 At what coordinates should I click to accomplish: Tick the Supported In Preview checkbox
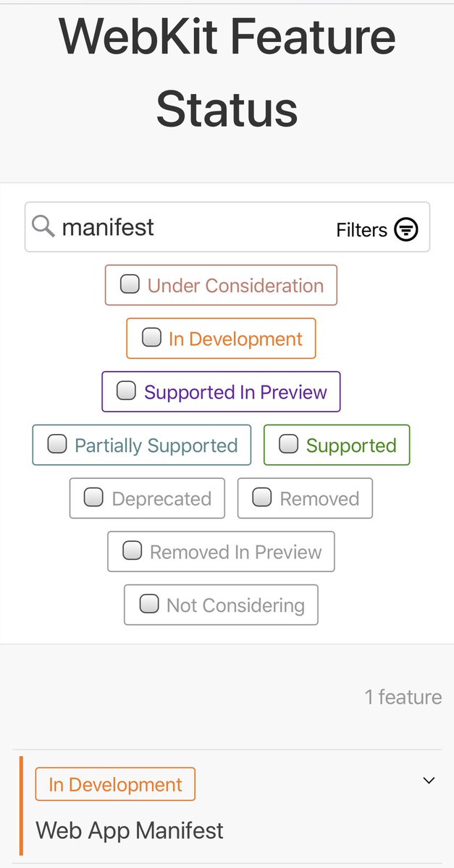coord(126,391)
